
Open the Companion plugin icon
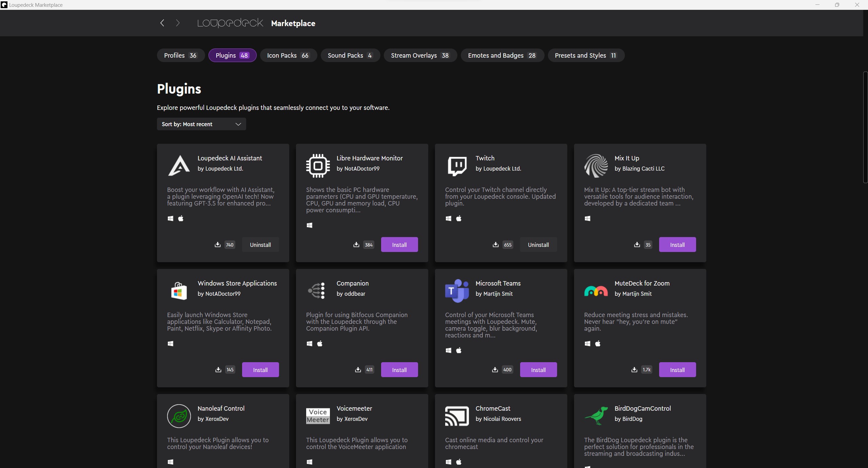(317, 291)
